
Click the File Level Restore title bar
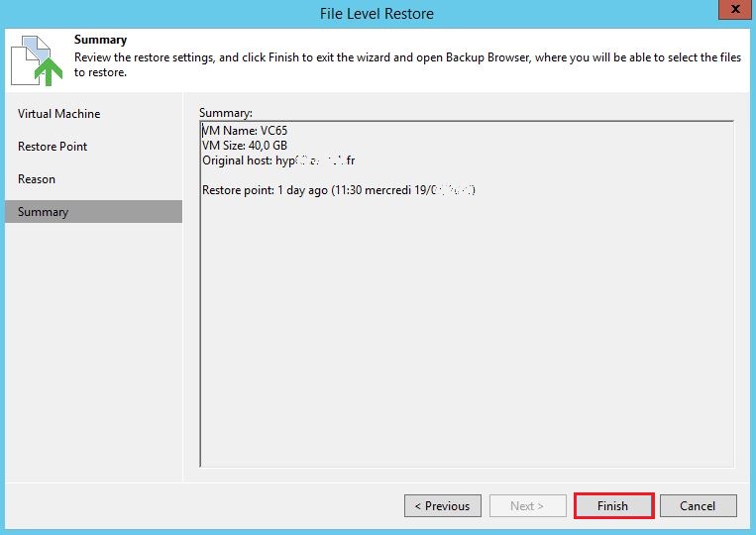[x=377, y=14]
